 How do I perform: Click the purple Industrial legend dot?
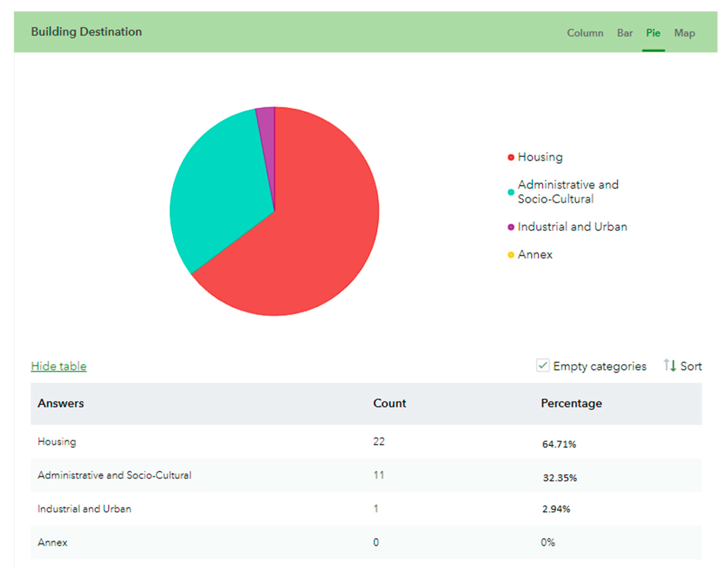pyautogui.click(x=510, y=227)
